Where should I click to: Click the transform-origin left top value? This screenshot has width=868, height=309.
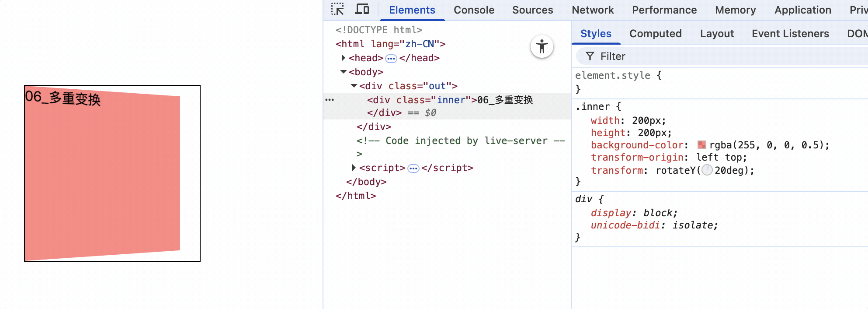[x=721, y=158]
